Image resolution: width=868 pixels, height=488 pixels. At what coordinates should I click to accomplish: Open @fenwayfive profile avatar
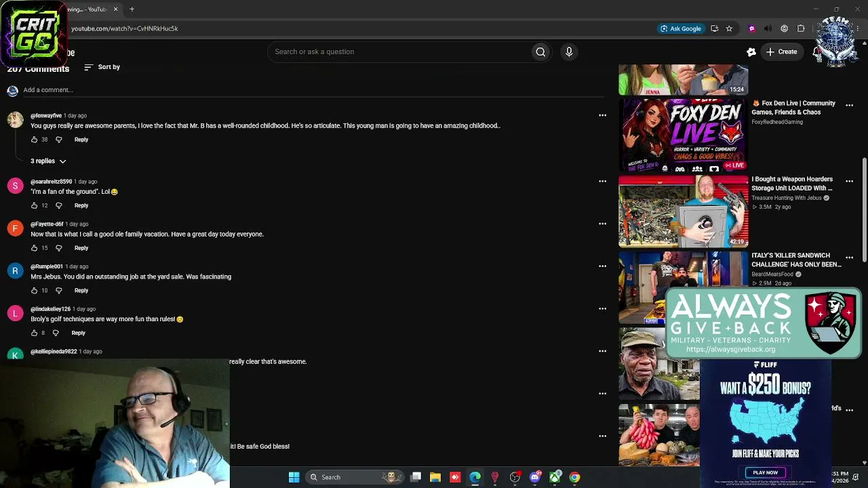(15, 120)
